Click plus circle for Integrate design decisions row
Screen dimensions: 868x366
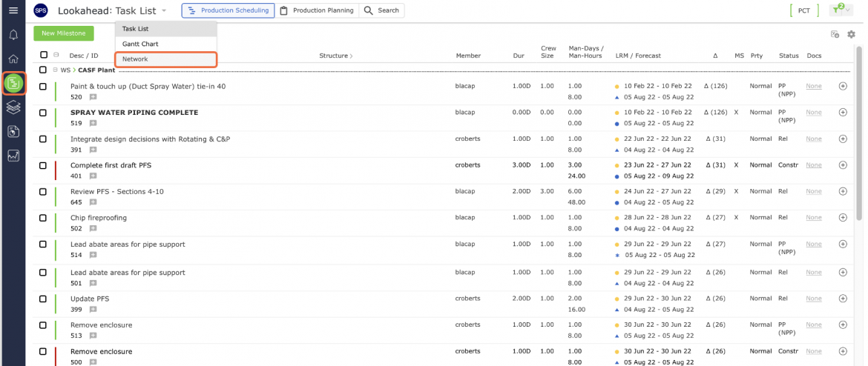tap(843, 139)
